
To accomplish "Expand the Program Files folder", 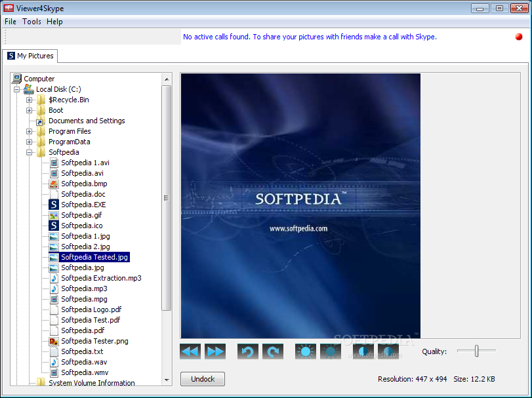I will point(29,132).
